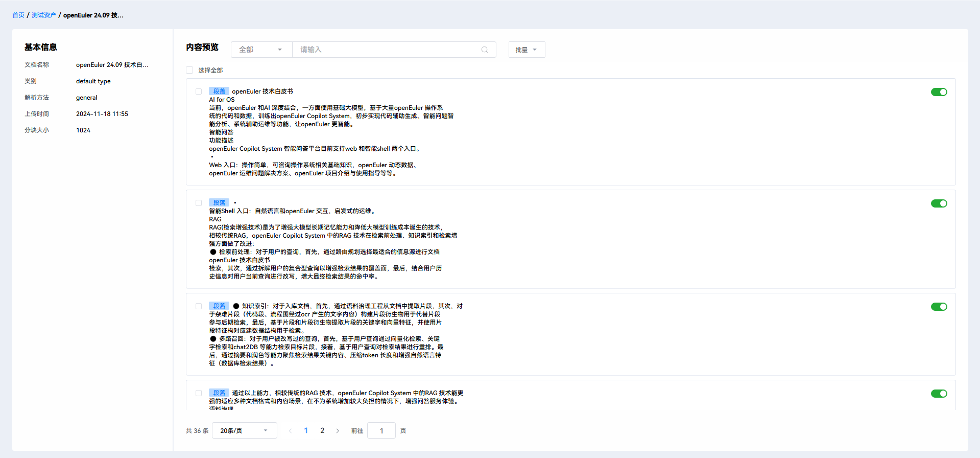
Task: Select checkbox for 通过以上能力 paragraph
Action: 199,393
